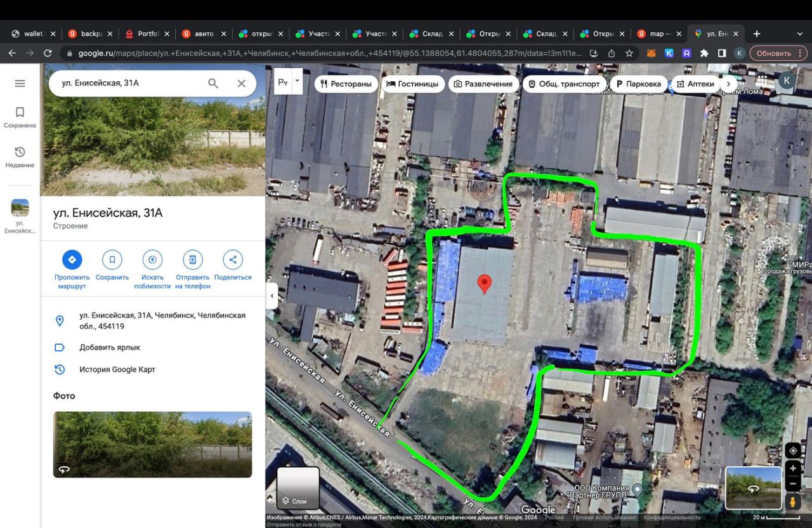This screenshot has height=528, width=812.
Task: Open the Extensions puzzle-piece menu
Action: coord(704,53)
